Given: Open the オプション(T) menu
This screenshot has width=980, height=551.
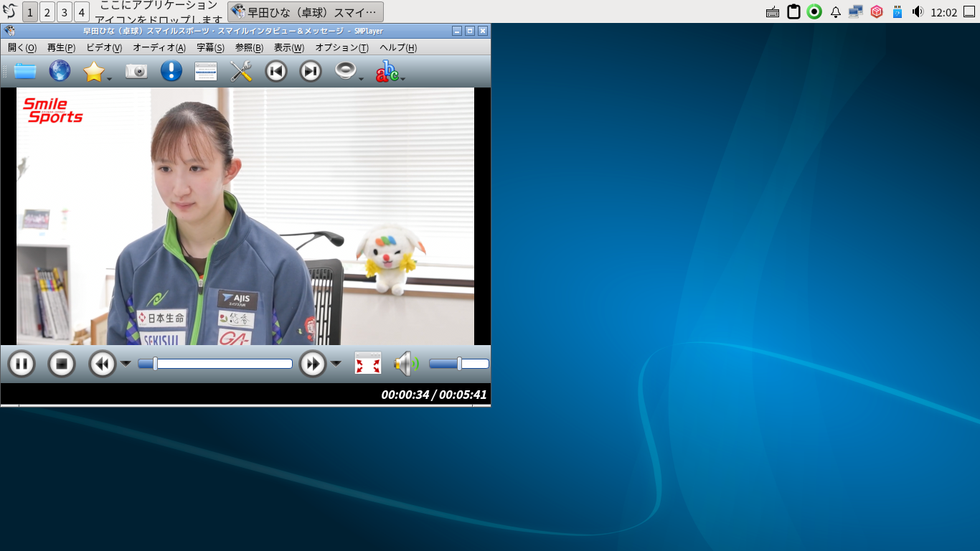Looking at the screenshot, I should 341,48.
